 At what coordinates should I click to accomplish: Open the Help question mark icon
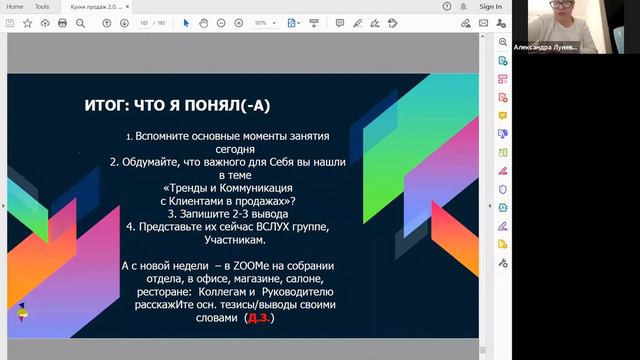click(447, 7)
